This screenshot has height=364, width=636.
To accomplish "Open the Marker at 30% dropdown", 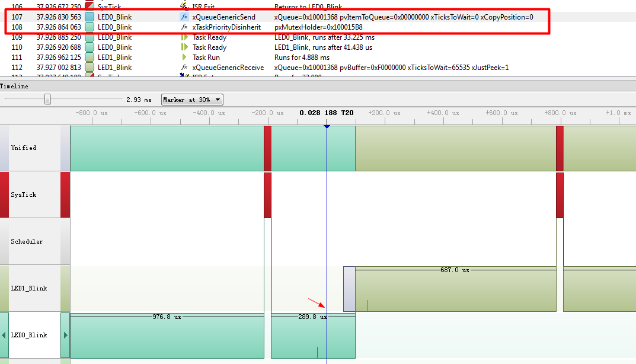I will [191, 99].
